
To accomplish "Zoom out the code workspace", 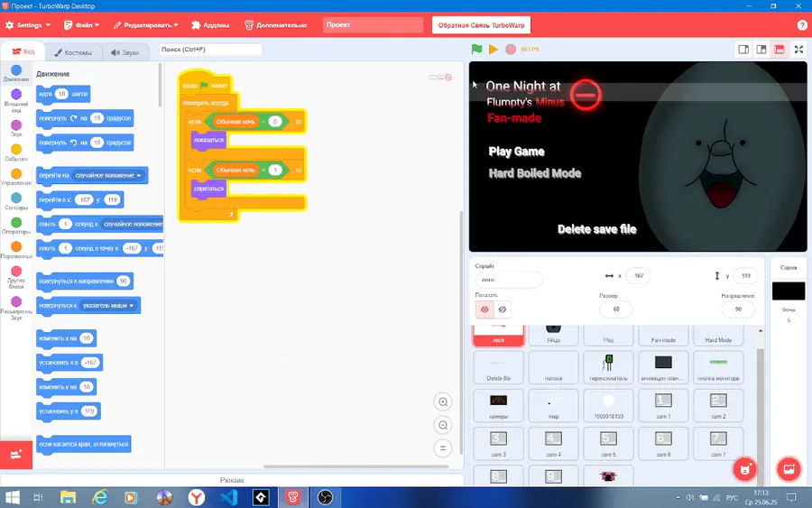I will tap(443, 425).
